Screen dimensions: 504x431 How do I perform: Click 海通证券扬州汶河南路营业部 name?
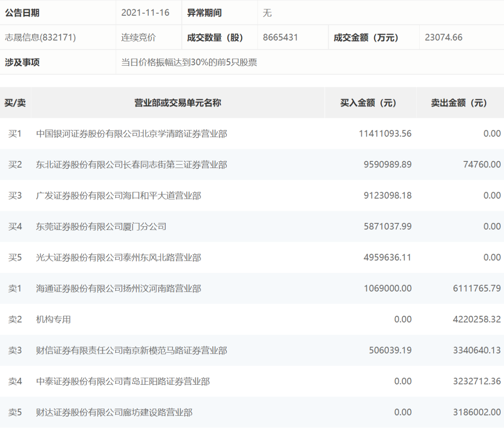pyautogui.click(x=119, y=288)
